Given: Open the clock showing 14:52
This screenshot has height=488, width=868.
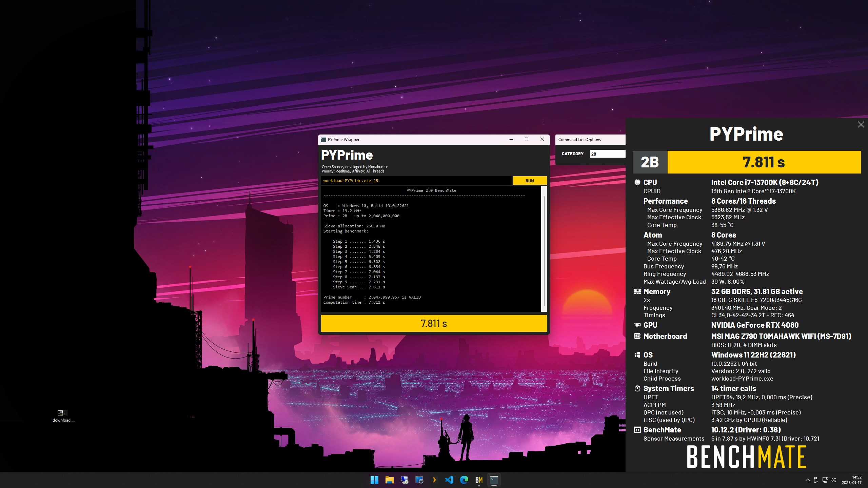Looking at the screenshot, I should point(852,480).
